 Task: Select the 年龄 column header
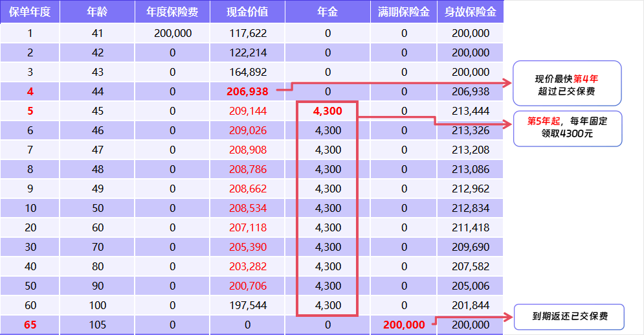pos(97,12)
